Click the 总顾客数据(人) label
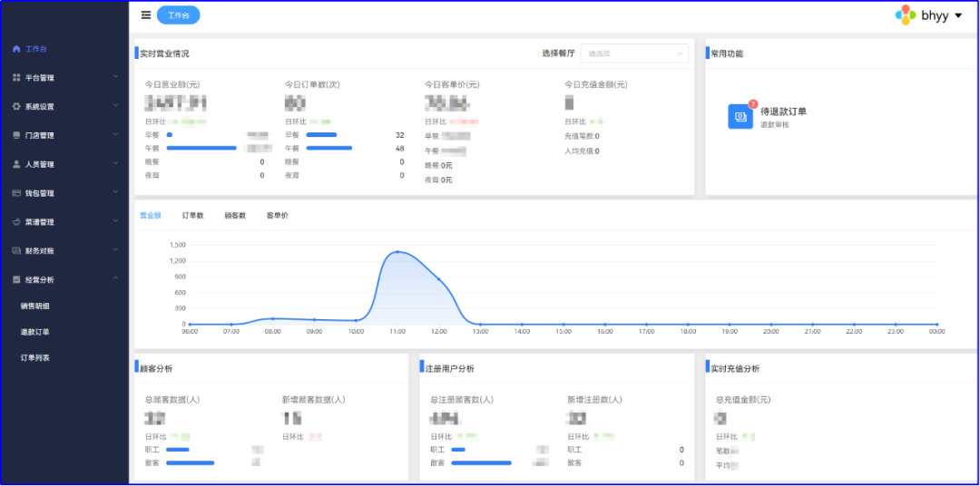The width and height of the screenshot is (980, 486). tap(172, 399)
